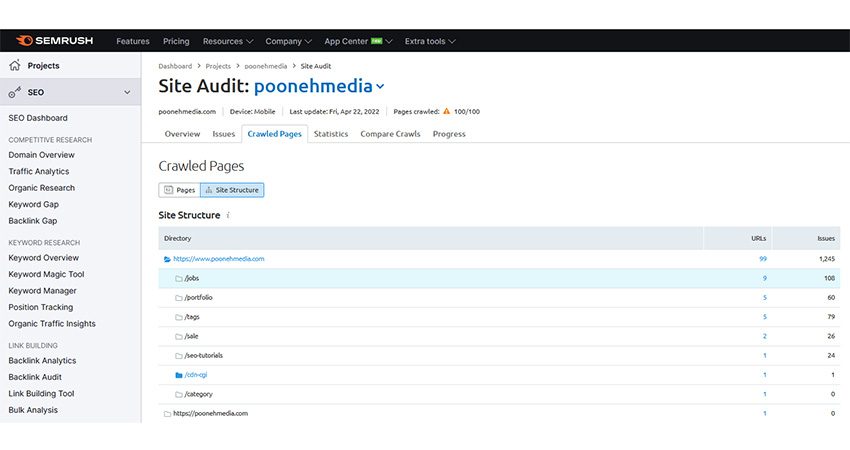
Task: Click the folder icon for /seo-tutorials
Action: click(178, 356)
